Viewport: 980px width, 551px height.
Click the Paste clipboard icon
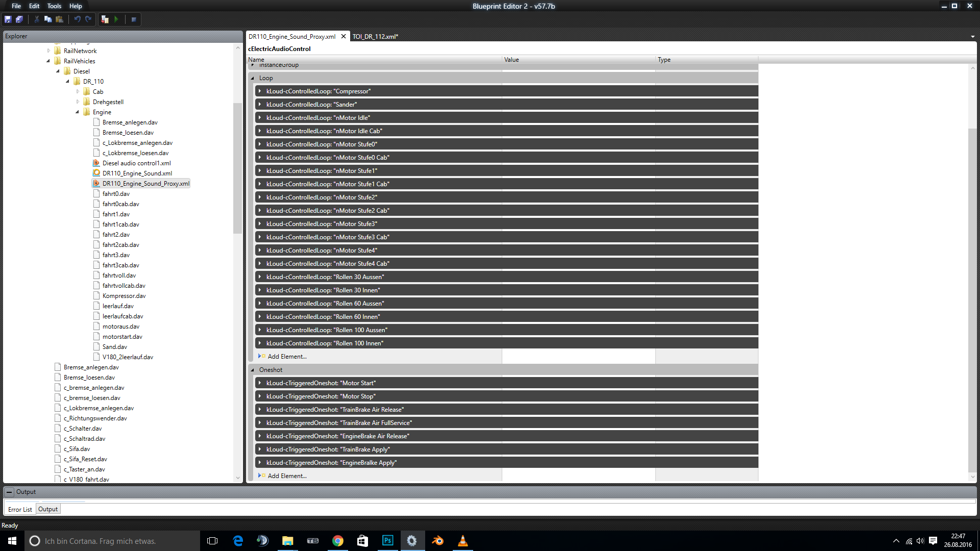click(x=60, y=19)
